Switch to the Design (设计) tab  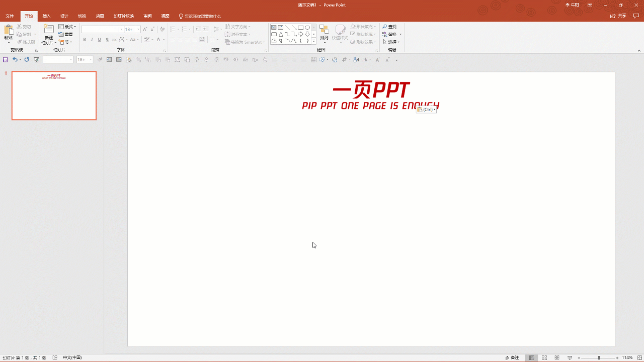(64, 16)
